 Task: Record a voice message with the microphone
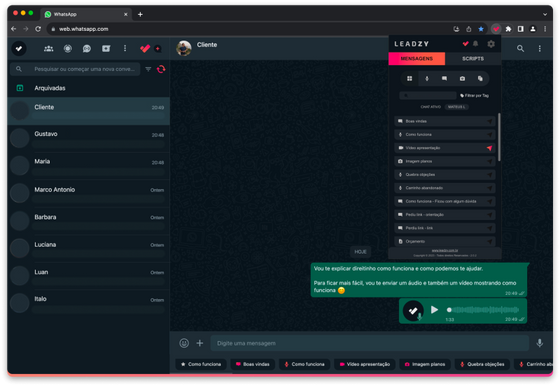click(540, 343)
